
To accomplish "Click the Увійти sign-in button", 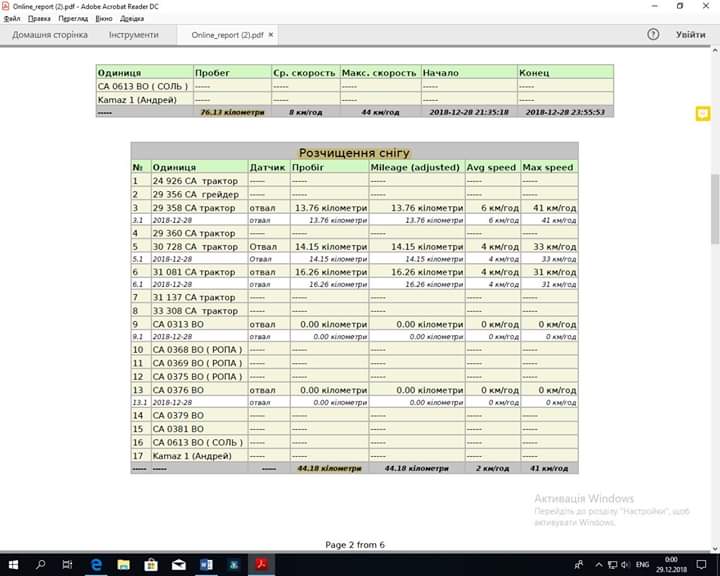I will 690,35.
